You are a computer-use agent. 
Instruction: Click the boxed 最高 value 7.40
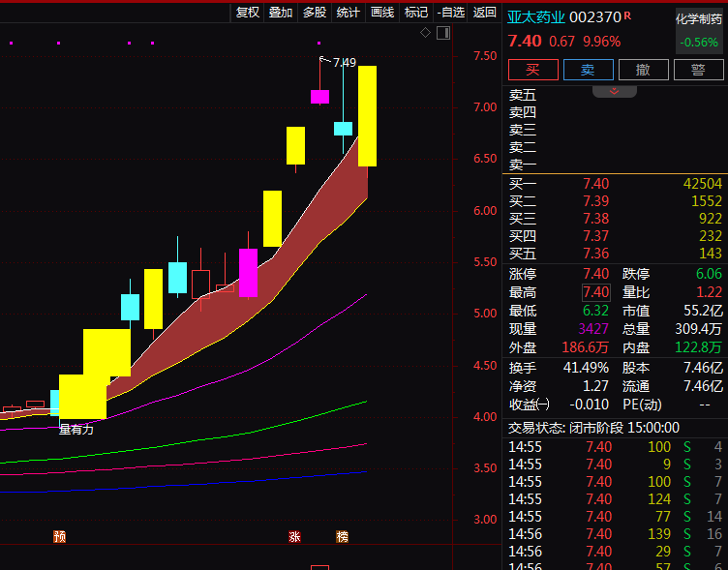click(595, 292)
